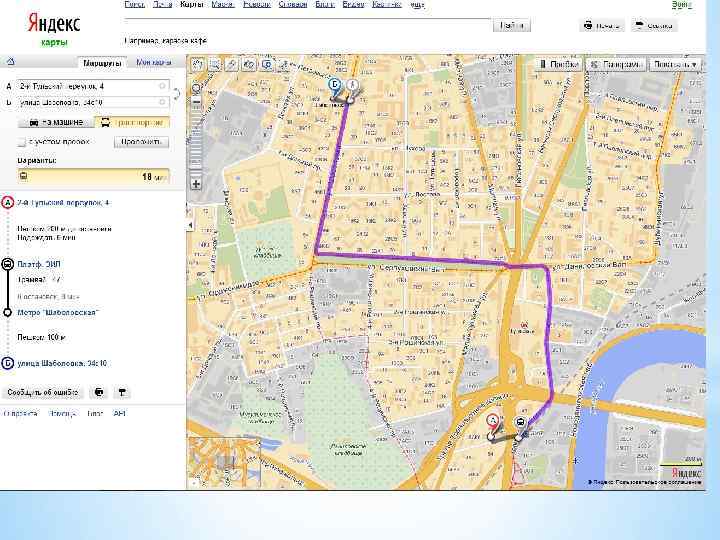Open the Поиск link in top menu
The width and height of the screenshot is (720, 540).
(x=135, y=5)
